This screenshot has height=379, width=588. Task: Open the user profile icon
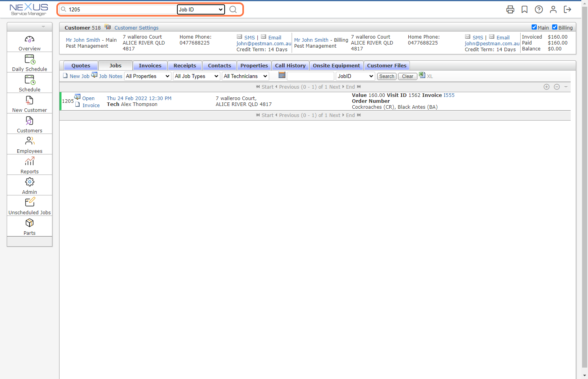coord(553,9)
